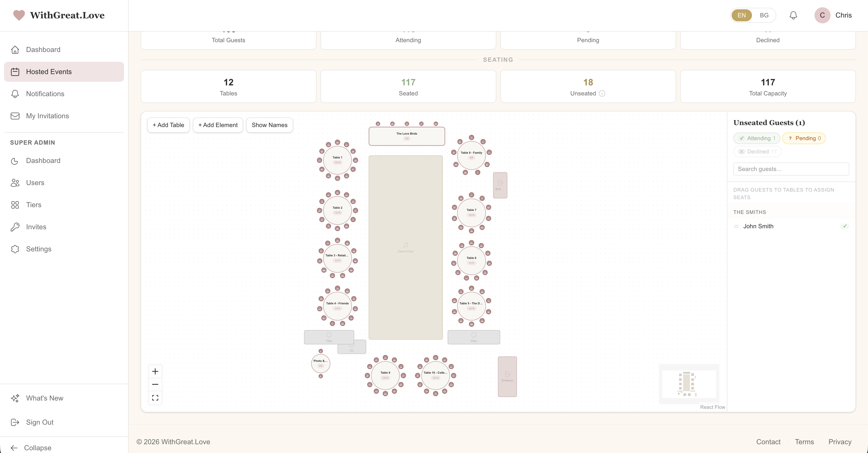Open the notifications bell in header

click(793, 15)
